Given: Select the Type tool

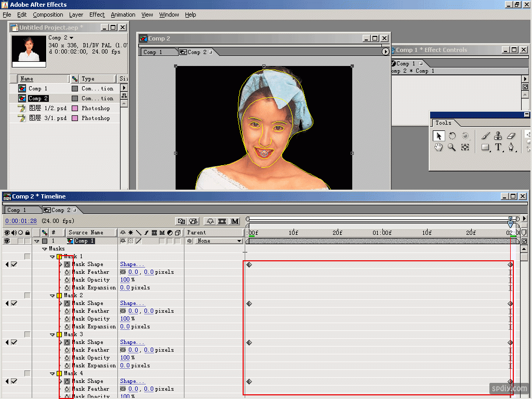Looking at the screenshot, I should point(498,148).
